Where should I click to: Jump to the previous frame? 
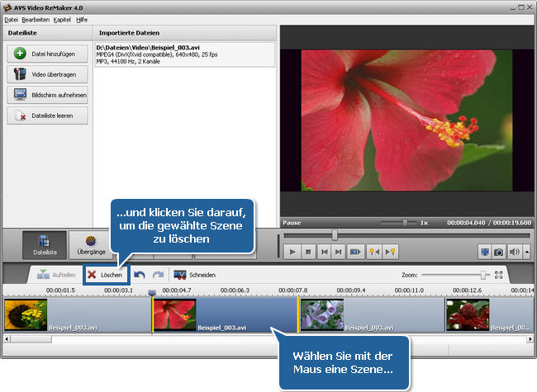click(324, 252)
